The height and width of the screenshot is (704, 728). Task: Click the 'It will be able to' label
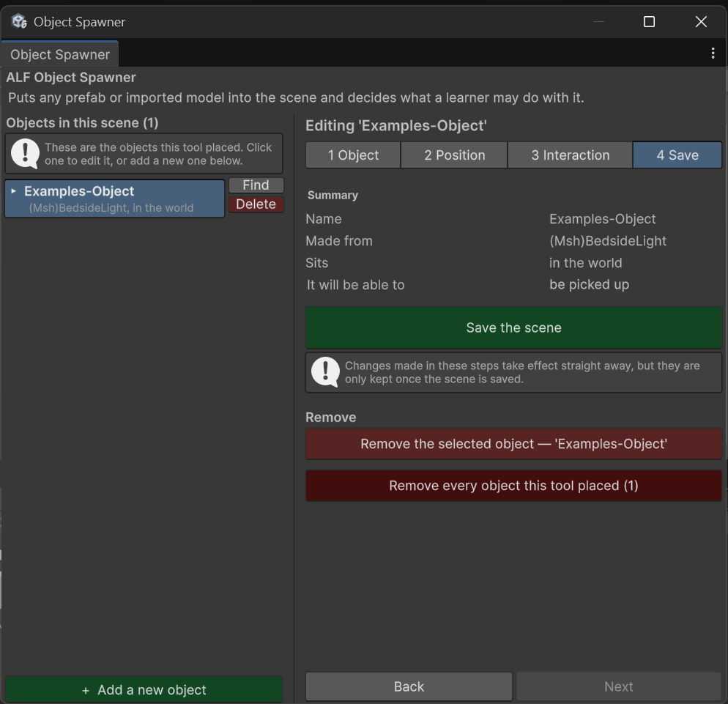(x=355, y=285)
